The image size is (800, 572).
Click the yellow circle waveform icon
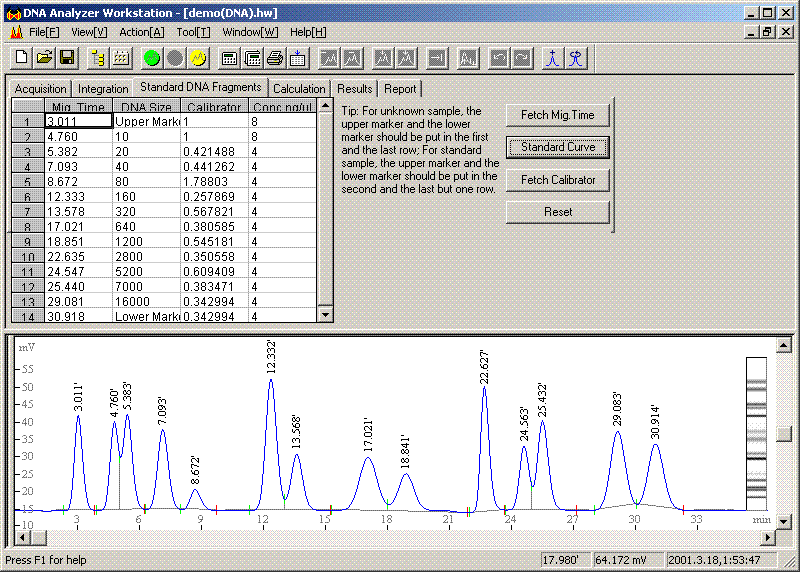(197, 58)
